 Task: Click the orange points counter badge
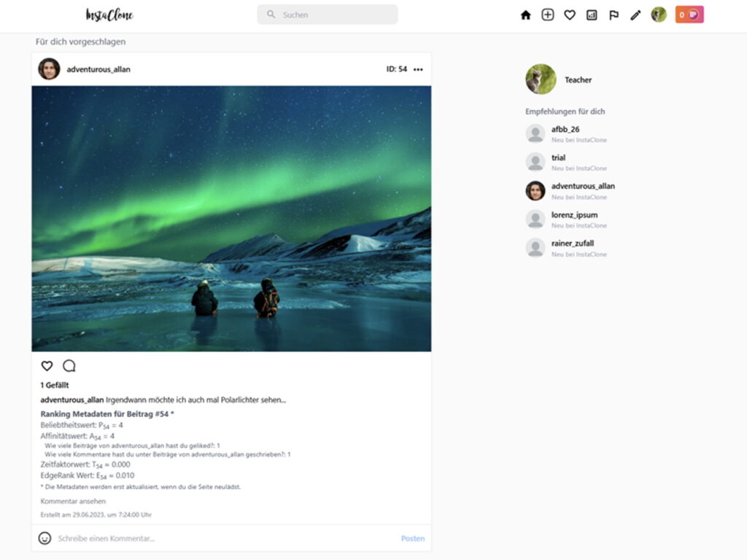[x=689, y=15]
